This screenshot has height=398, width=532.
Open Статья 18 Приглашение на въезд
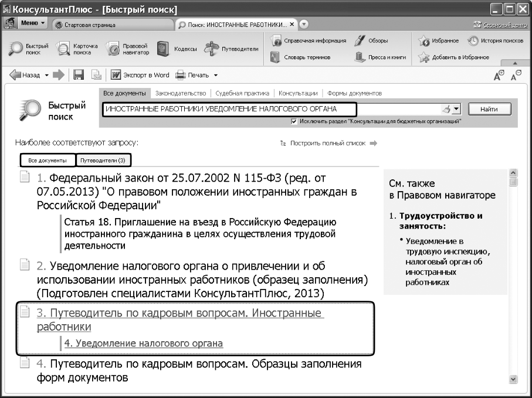[x=200, y=234]
